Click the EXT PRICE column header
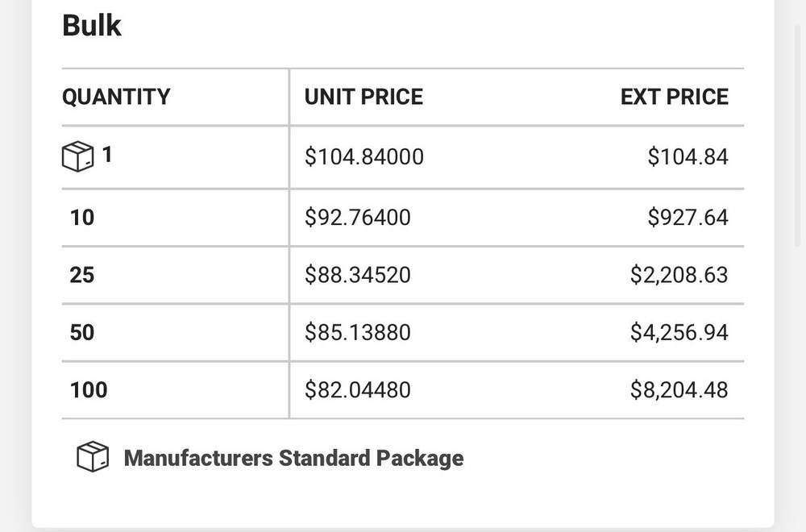 (x=674, y=97)
